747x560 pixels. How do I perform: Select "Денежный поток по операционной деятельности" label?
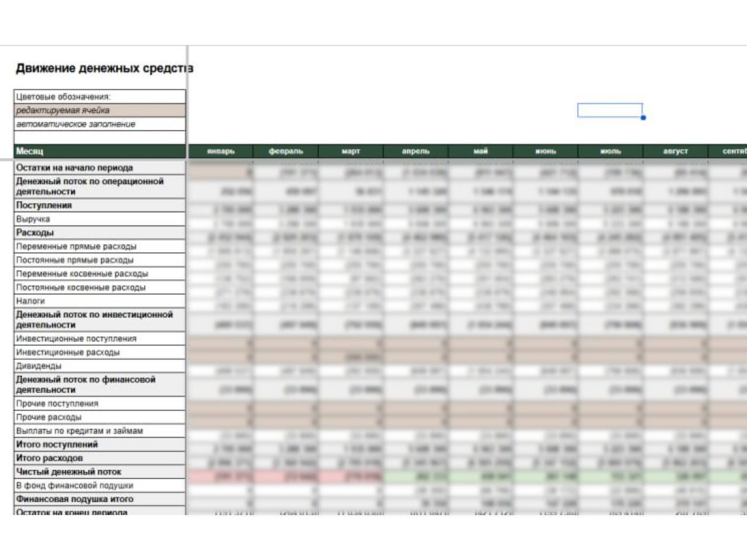click(100, 187)
